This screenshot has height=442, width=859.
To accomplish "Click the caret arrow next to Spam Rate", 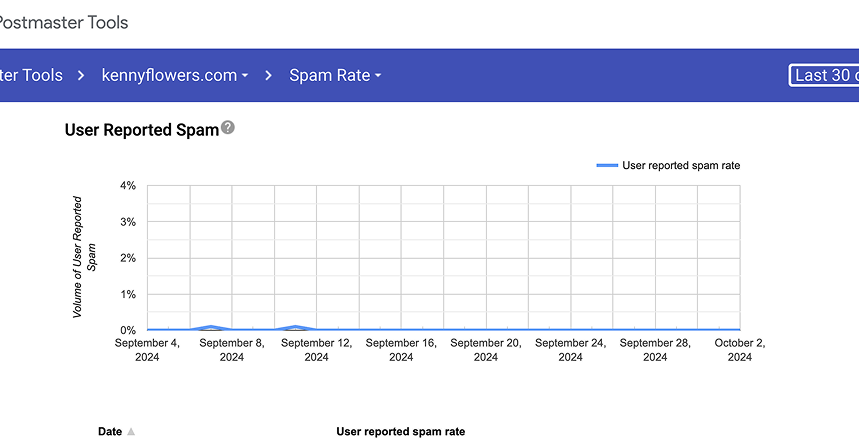I will coord(378,76).
